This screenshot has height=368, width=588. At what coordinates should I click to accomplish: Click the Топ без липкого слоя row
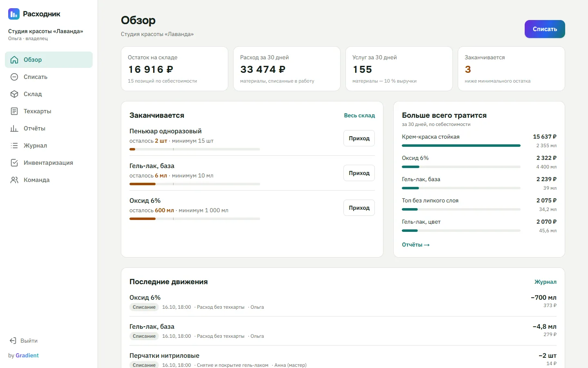coord(479,204)
